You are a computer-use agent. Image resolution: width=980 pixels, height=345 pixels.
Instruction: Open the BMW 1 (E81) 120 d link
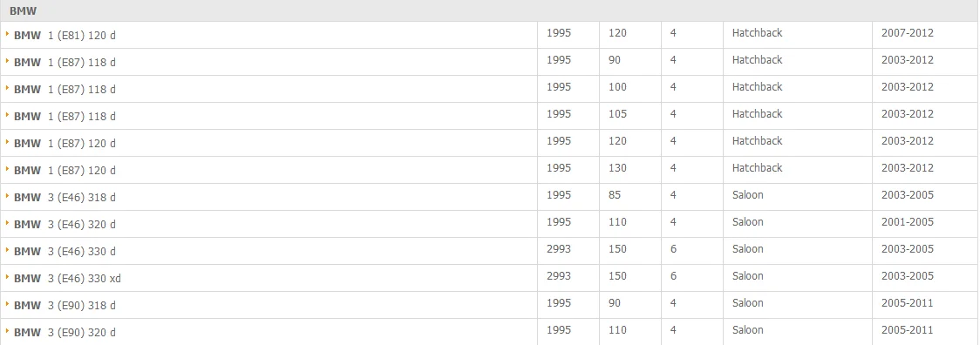click(65, 36)
